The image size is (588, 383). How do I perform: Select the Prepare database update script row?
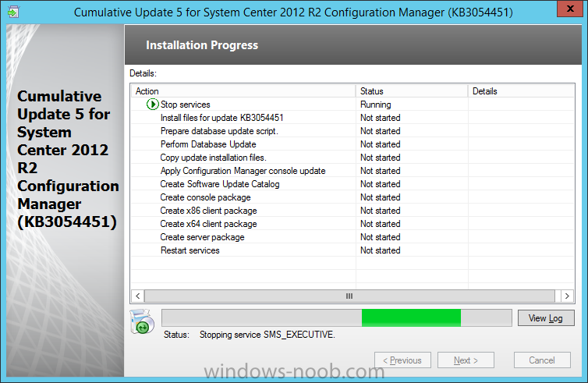pyautogui.click(x=352, y=131)
